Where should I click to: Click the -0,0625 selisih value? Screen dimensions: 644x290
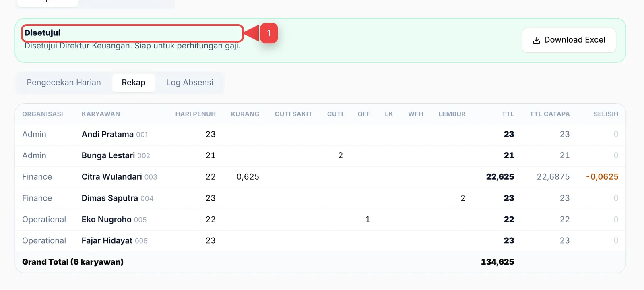(602, 177)
